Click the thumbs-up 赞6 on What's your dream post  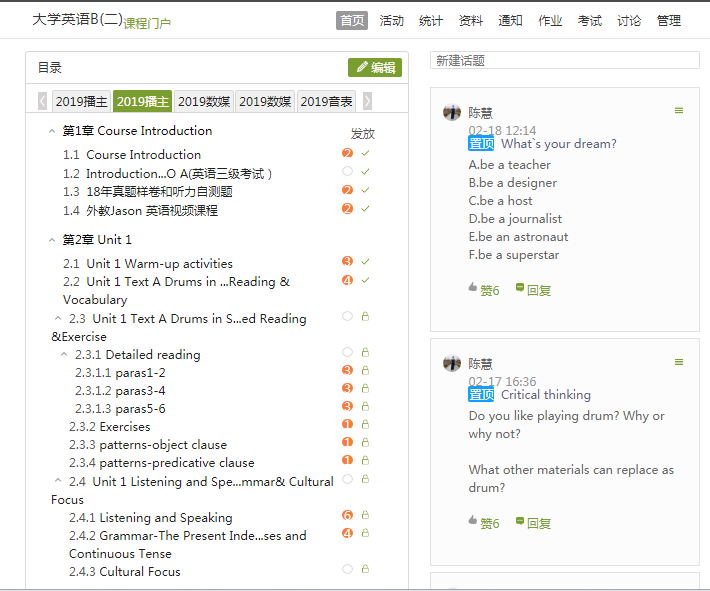484,290
